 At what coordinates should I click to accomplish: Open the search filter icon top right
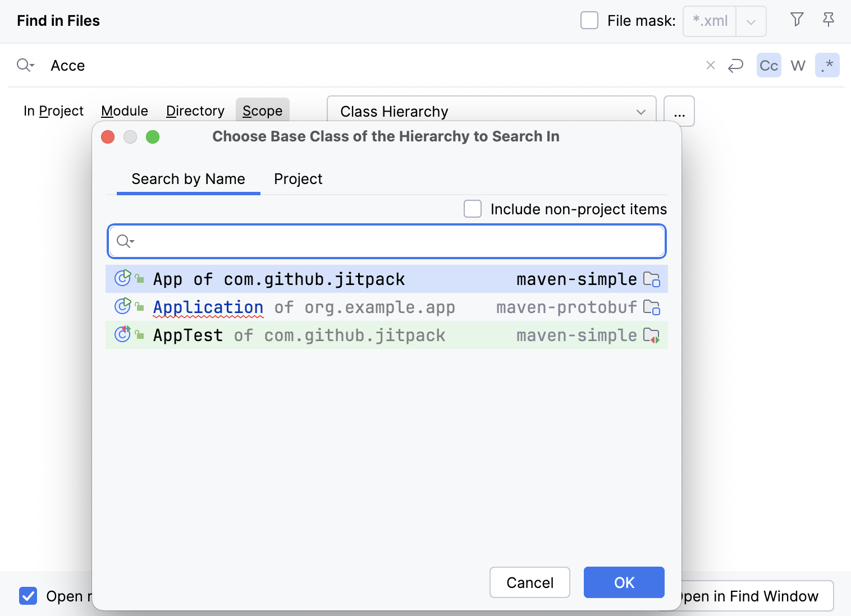pyautogui.click(x=797, y=19)
